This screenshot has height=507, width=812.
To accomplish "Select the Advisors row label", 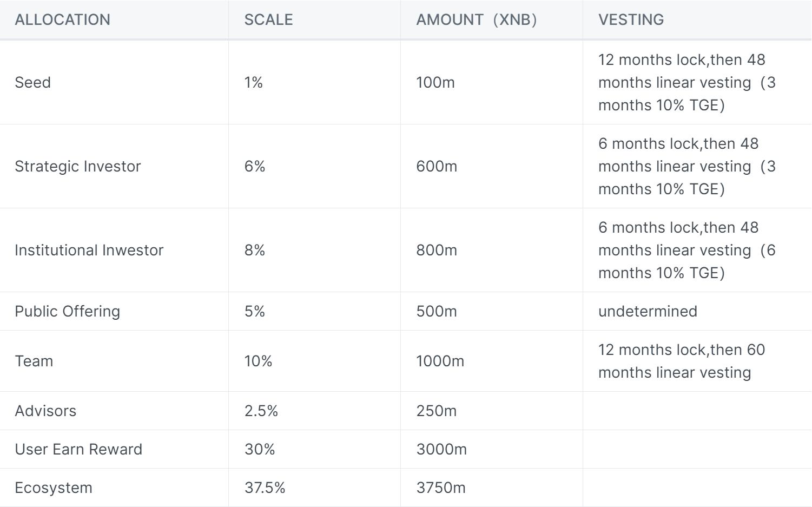I will 46,411.
